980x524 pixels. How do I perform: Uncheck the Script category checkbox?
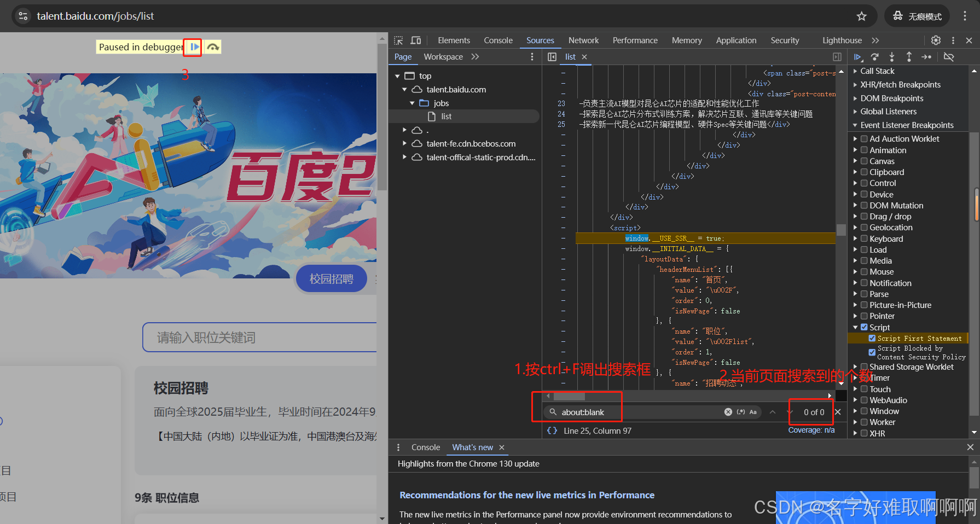pos(865,327)
